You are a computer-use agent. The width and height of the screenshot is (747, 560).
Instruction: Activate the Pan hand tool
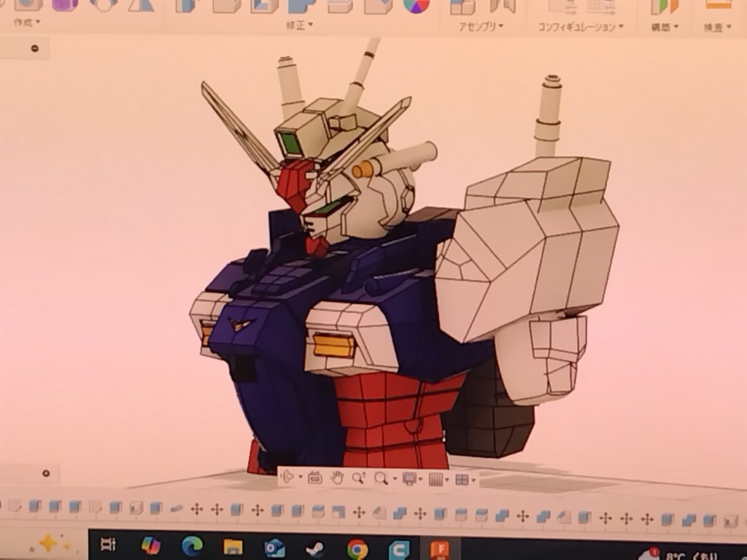pos(337,478)
